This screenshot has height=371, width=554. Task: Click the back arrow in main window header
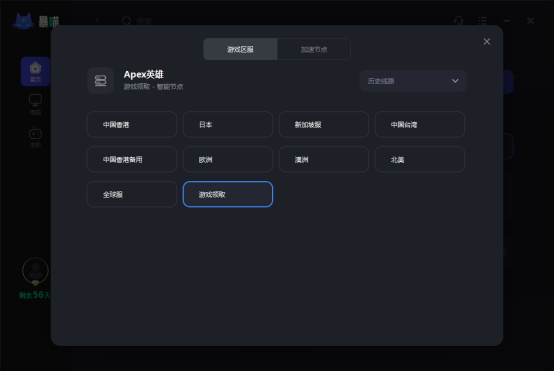pyautogui.click(x=98, y=21)
